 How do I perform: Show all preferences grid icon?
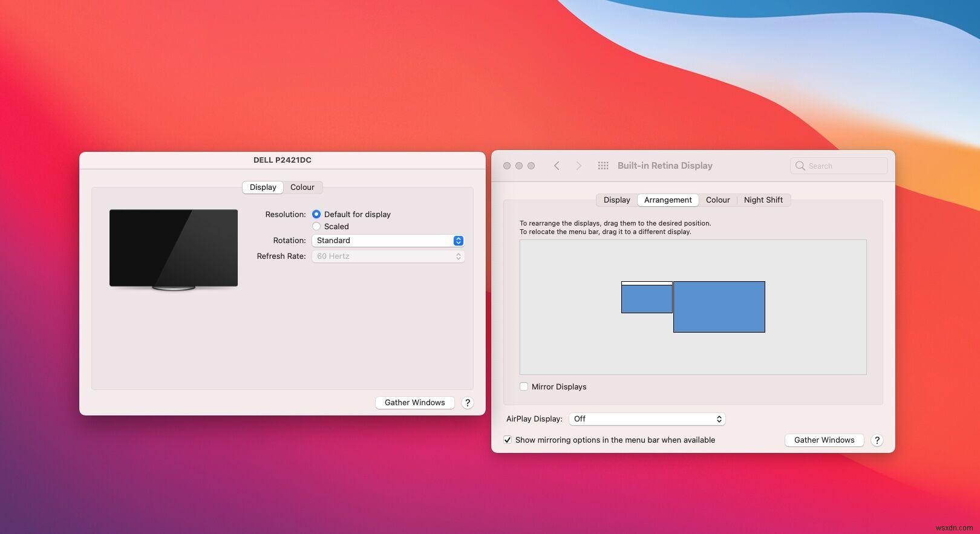tap(603, 166)
